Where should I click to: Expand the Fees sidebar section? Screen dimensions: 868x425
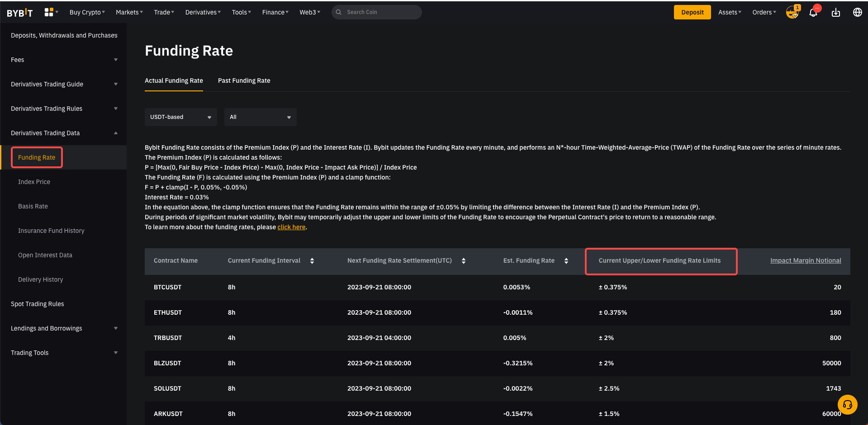[63, 60]
